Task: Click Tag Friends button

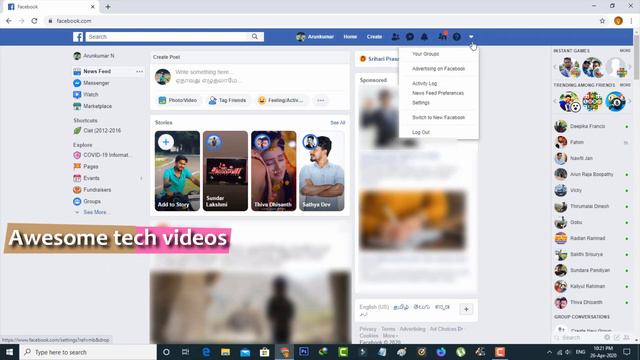Action: 228,100
